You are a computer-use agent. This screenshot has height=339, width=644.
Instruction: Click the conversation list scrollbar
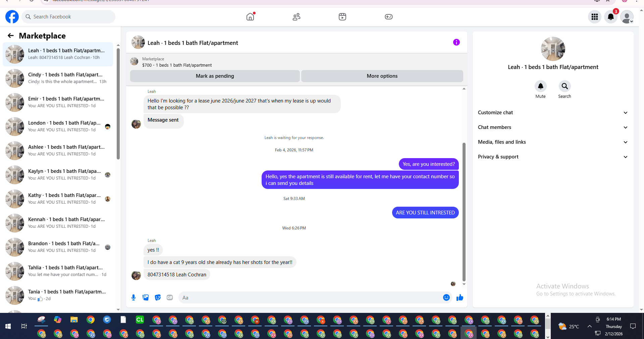click(x=118, y=104)
